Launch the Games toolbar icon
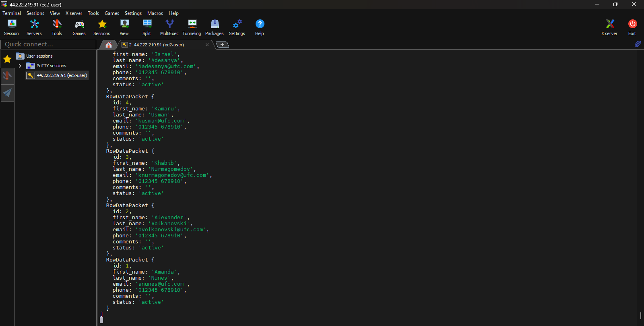The height and width of the screenshot is (326, 644). (x=79, y=27)
